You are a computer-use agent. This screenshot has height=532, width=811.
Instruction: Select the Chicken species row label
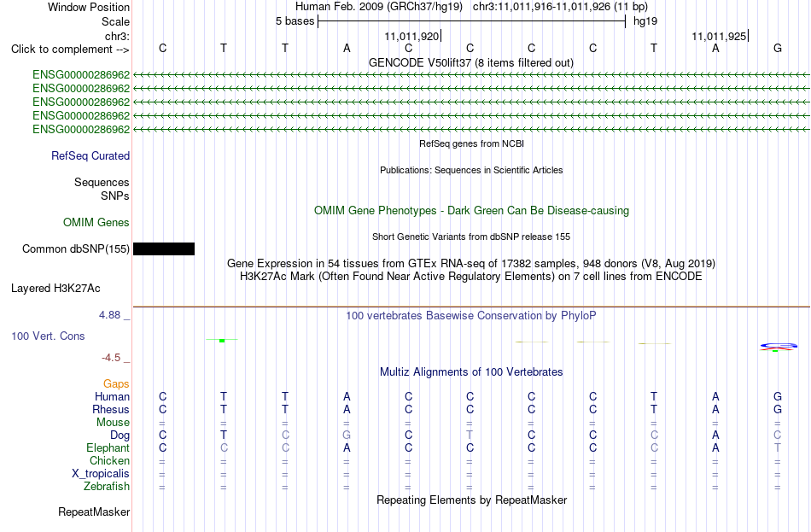[x=109, y=460]
